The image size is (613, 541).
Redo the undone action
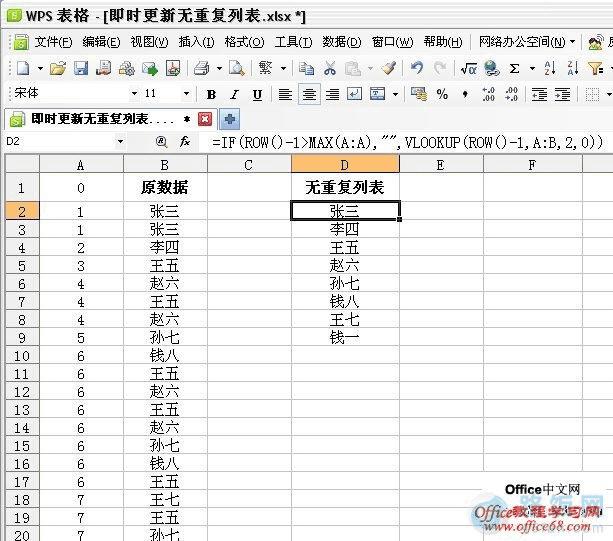[441, 69]
